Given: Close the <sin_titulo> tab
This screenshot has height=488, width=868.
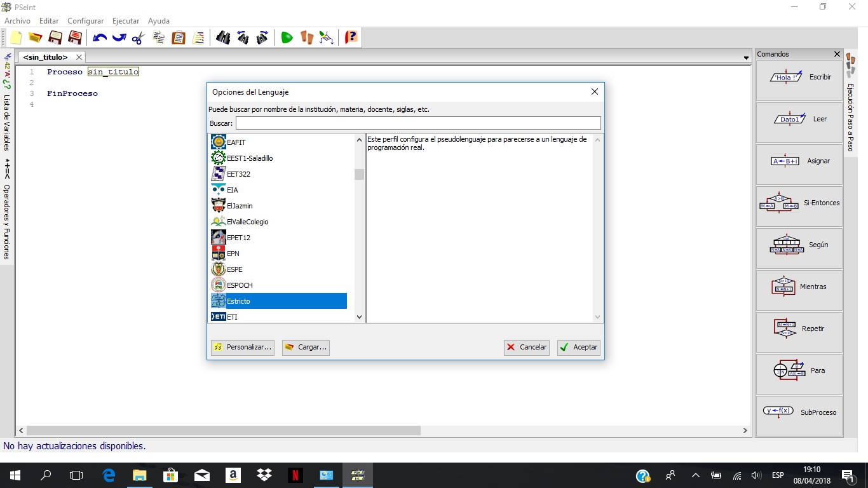Looking at the screenshot, I should [79, 57].
